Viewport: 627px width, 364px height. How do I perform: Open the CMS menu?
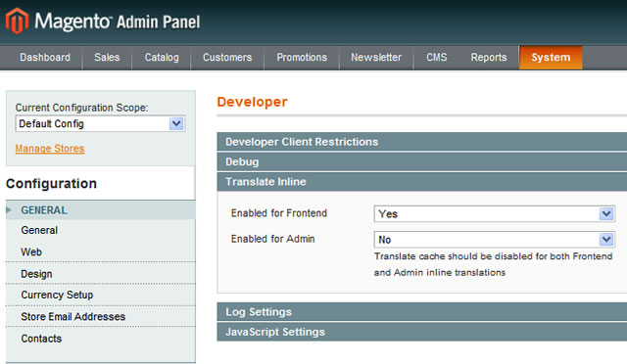tap(436, 58)
